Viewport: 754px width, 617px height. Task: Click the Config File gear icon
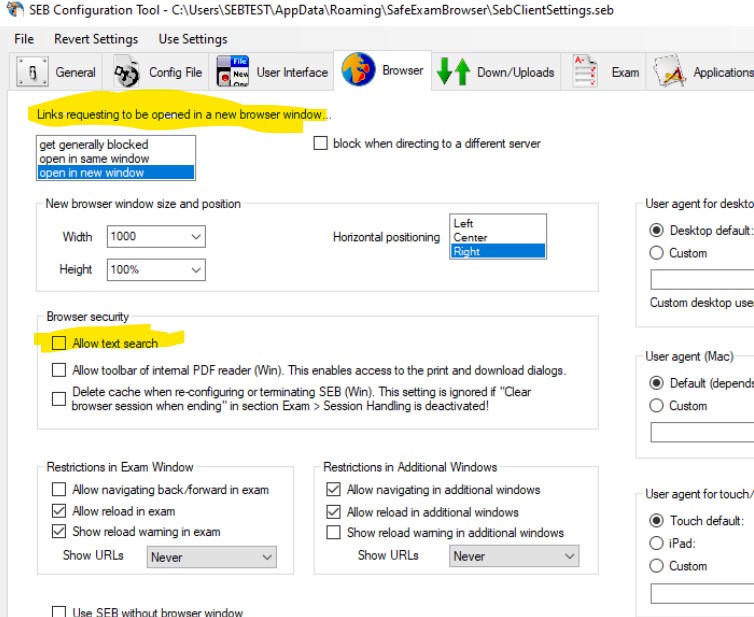click(126, 72)
